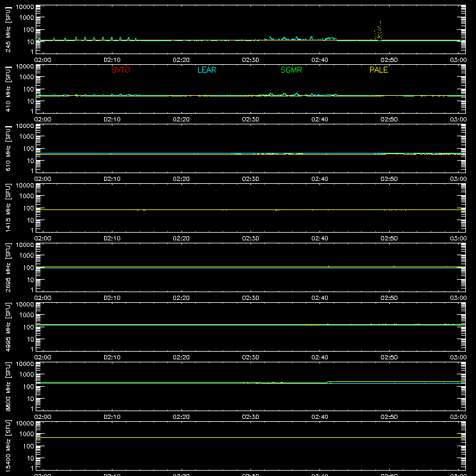Click the 1000 y-axis value of 4995 MHz panel
This screenshot has width=476, height=476.
pyautogui.click(x=27, y=315)
